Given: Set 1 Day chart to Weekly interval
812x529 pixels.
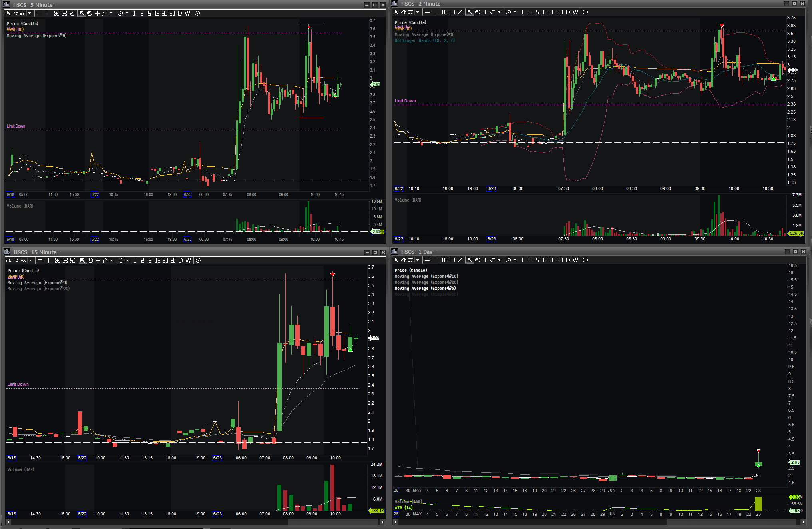Looking at the screenshot, I should (575, 260).
